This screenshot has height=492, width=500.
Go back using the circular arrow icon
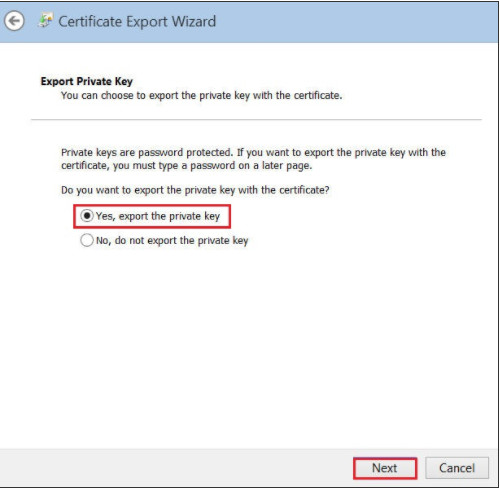[x=14, y=21]
